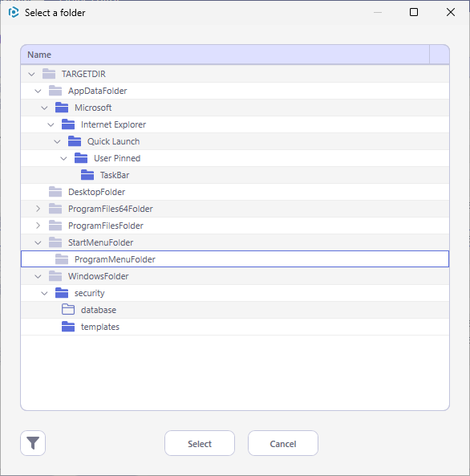Collapse the WindowsFolder node

(x=38, y=276)
